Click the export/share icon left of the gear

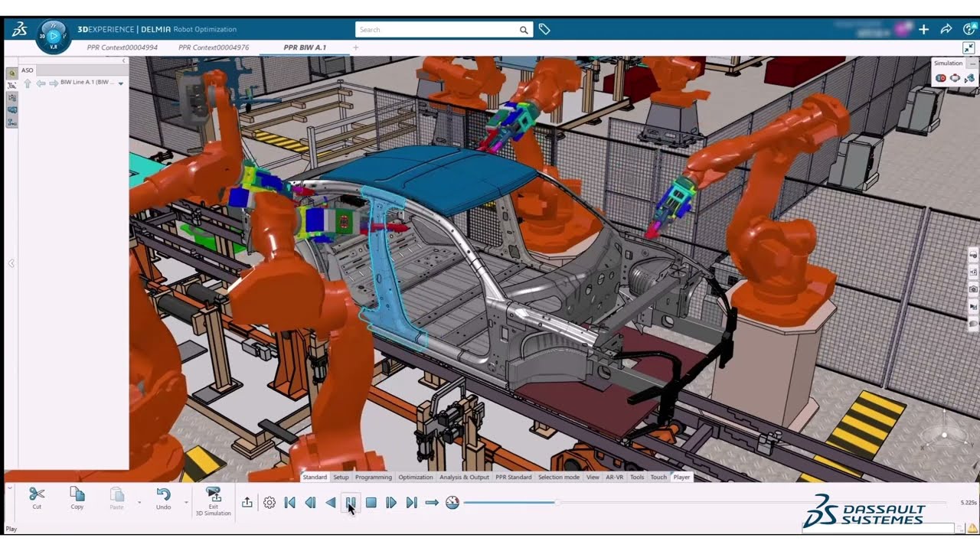coord(247,503)
